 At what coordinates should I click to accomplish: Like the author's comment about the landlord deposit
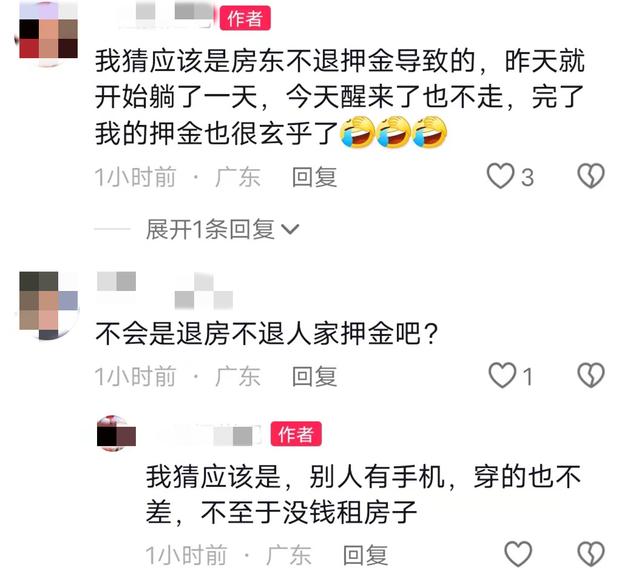pyautogui.click(x=500, y=176)
